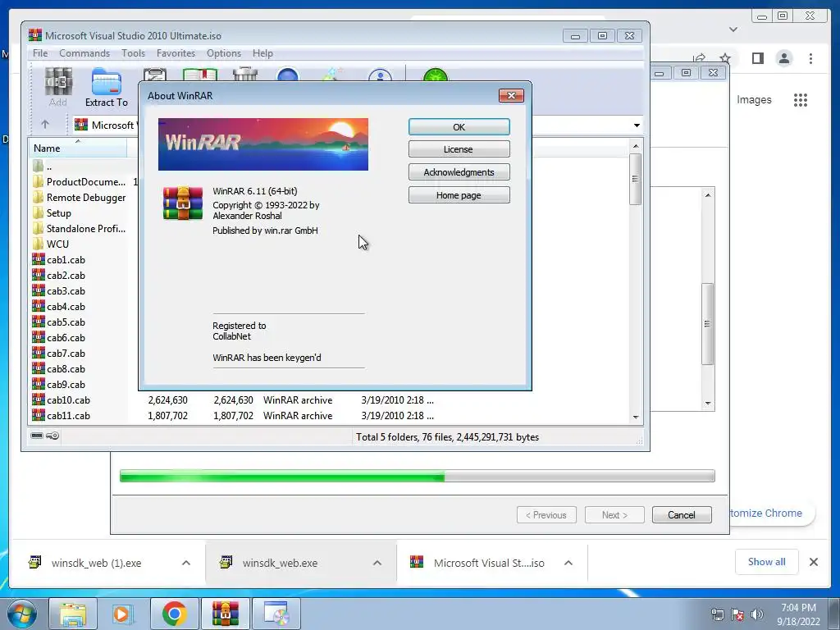Image resolution: width=840 pixels, height=630 pixels.
Task: Click the WinRAR file list scrollbar thumb
Action: click(x=636, y=179)
